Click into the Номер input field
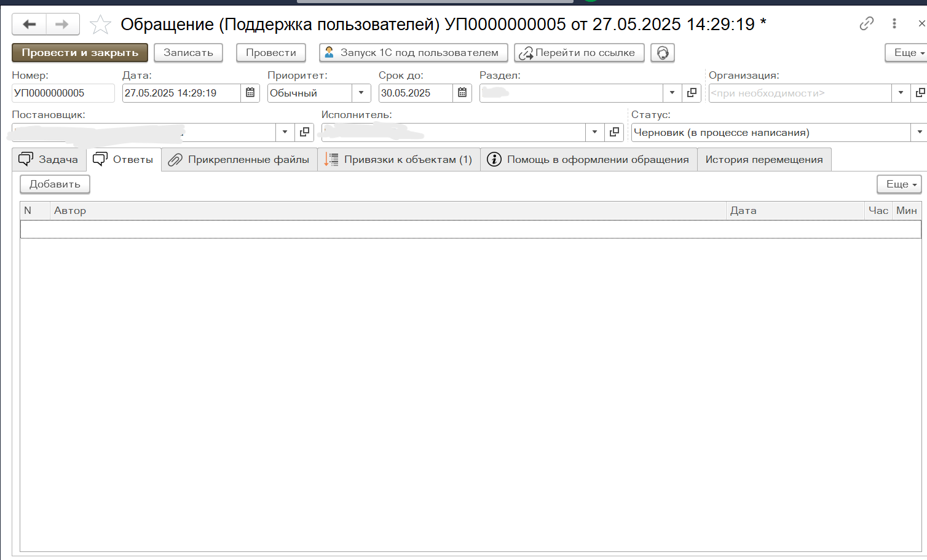This screenshot has width=927, height=560. (63, 93)
